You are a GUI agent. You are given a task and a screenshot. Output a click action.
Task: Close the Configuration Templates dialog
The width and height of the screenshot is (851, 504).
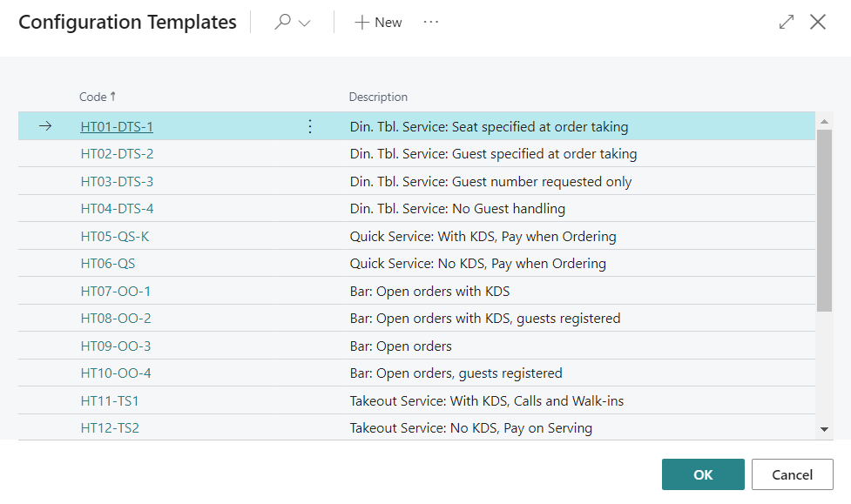click(x=818, y=23)
